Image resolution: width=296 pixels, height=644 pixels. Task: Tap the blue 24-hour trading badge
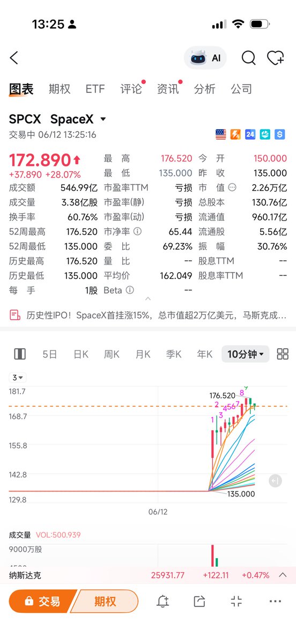(x=250, y=135)
